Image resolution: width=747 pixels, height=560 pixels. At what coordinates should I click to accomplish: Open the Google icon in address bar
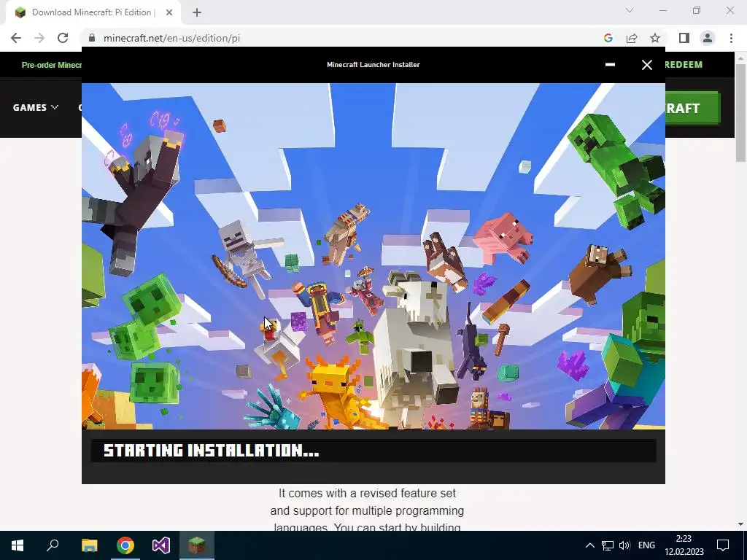pyautogui.click(x=608, y=38)
